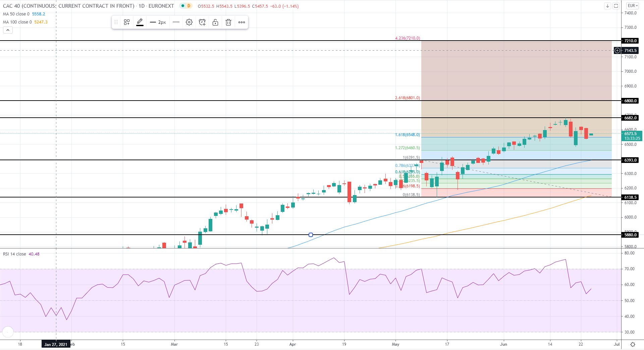Click the plus icon beside 7143.5
The image size is (644, 350).
click(x=617, y=51)
